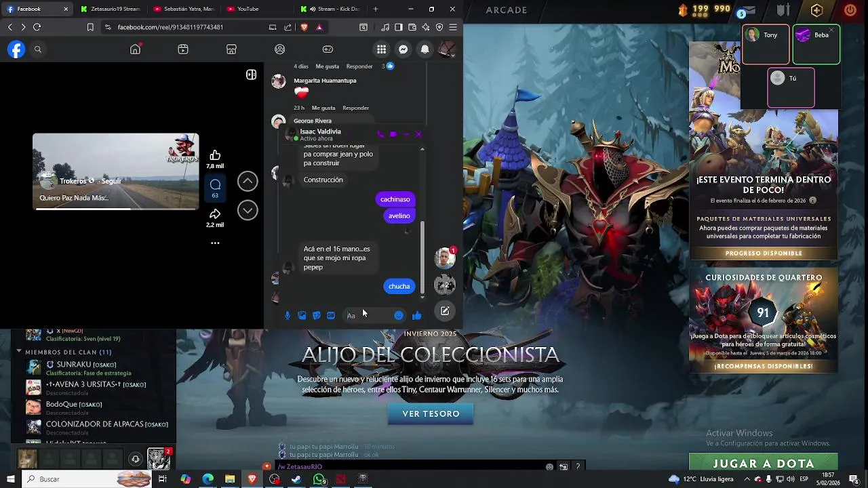Image resolution: width=868 pixels, height=488 pixels.
Task: Click the browser address bar URL
Action: pyautogui.click(x=170, y=27)
